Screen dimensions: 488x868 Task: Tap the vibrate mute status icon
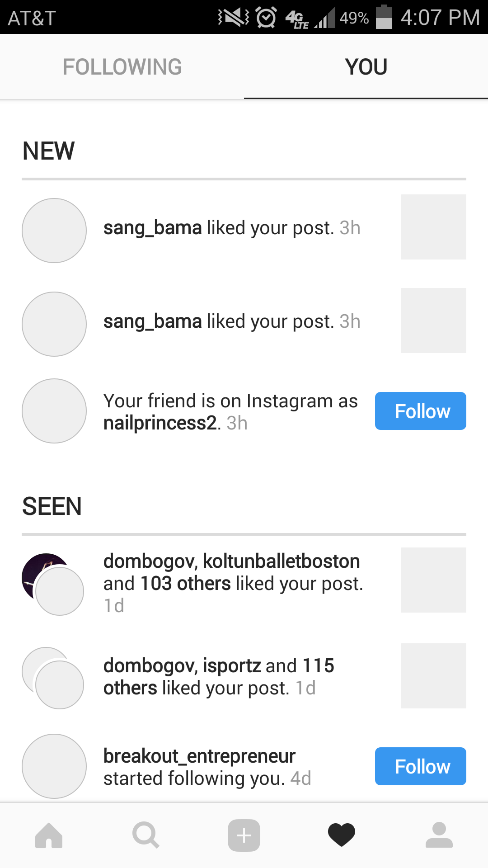tap(233, 17)
